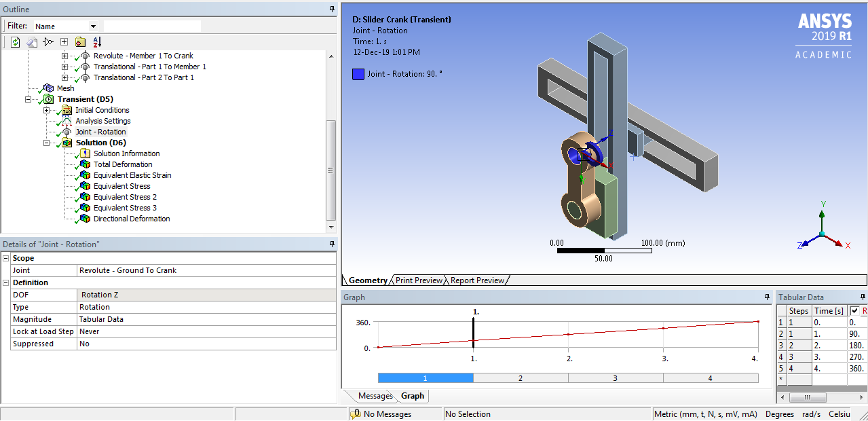Click Degrees in the status bar

point(778,414)
